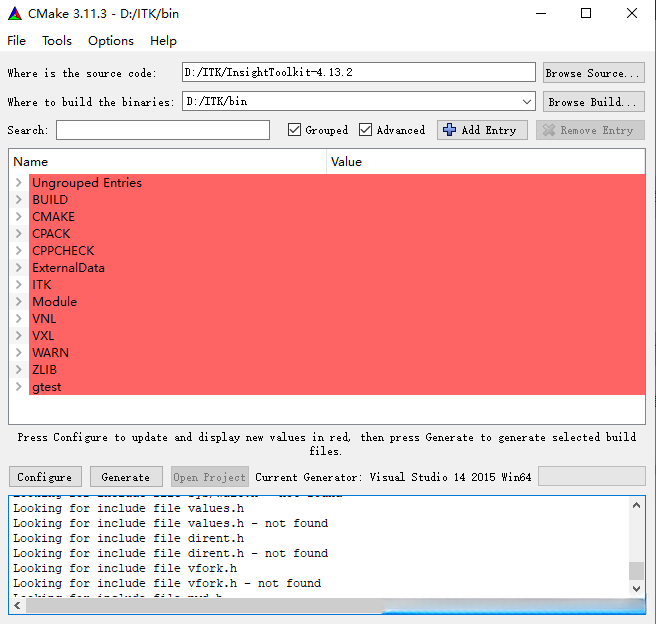Expand the ZLIB group arrow
The width and height of the screenshot is (656, 624).
tap(18, 369)
